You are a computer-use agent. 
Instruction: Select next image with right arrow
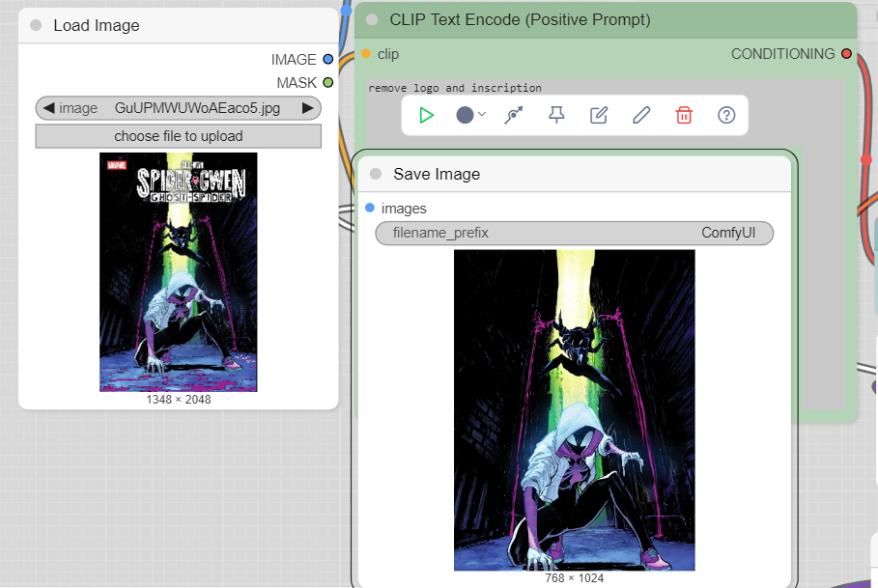[307, 108]
